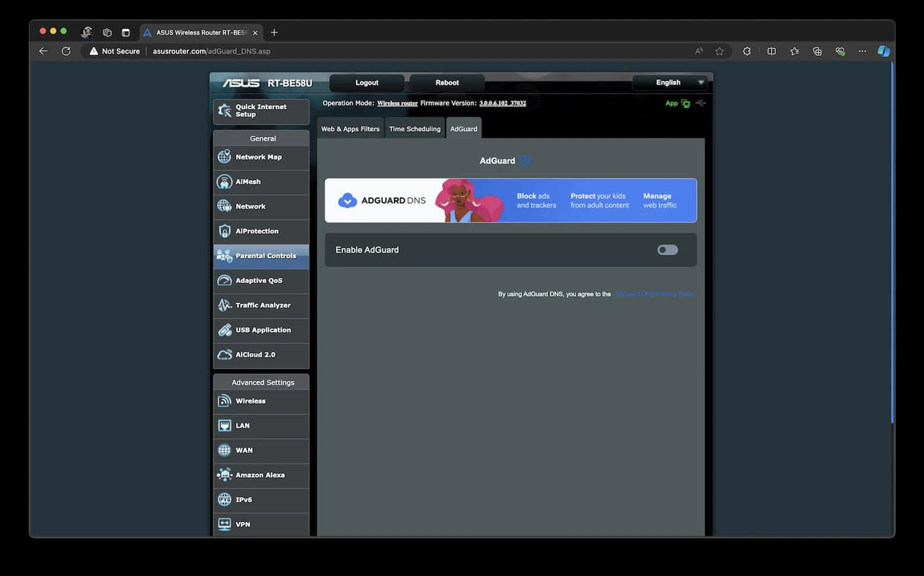Open browser extensions icon
This screenshot has height=576, width=924.
747,51
